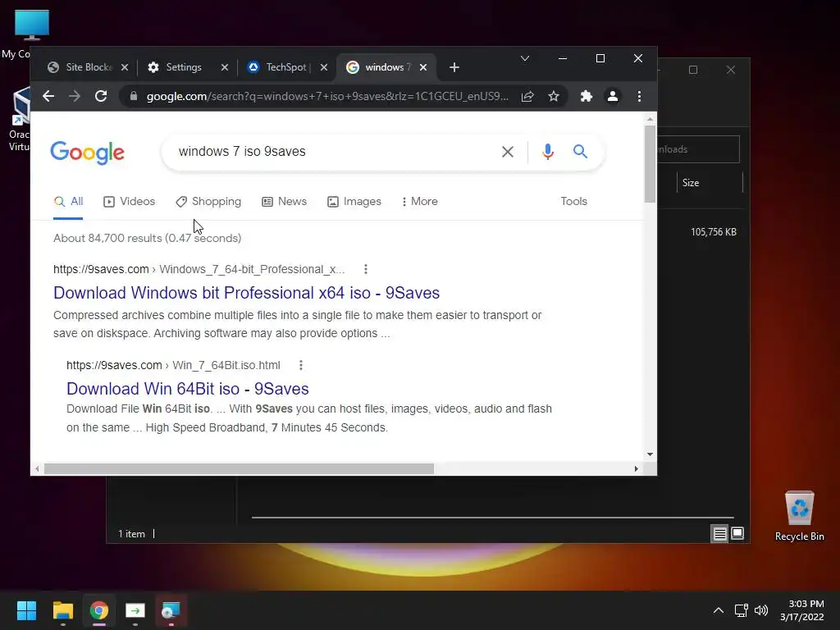
Task: Open Windows Start menu
Action: coord(26,610)
